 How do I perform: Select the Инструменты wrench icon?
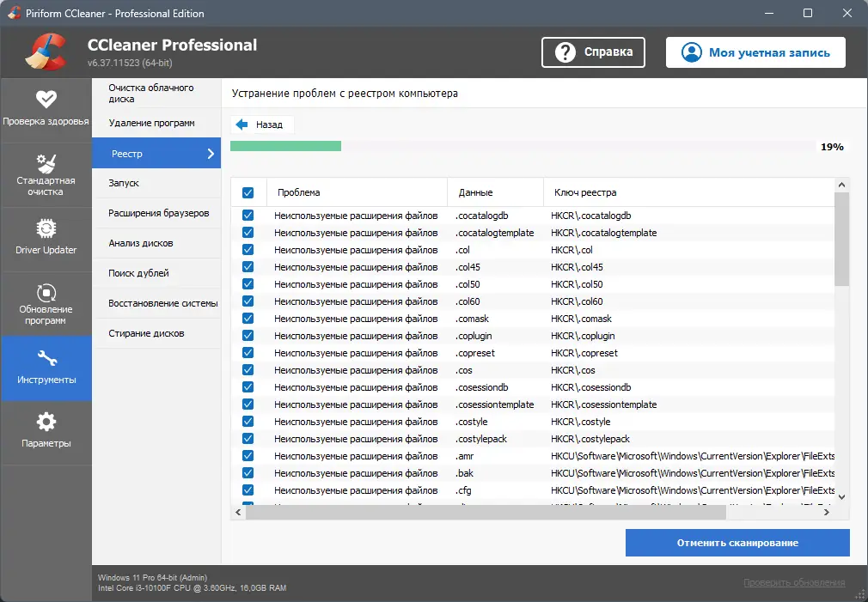click(x=46, y=358)
